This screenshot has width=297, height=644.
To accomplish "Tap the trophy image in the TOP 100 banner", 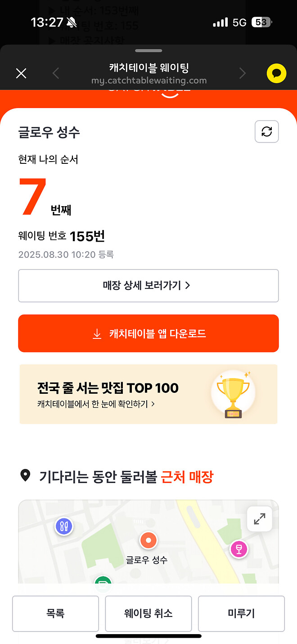I will click(233, 394).
